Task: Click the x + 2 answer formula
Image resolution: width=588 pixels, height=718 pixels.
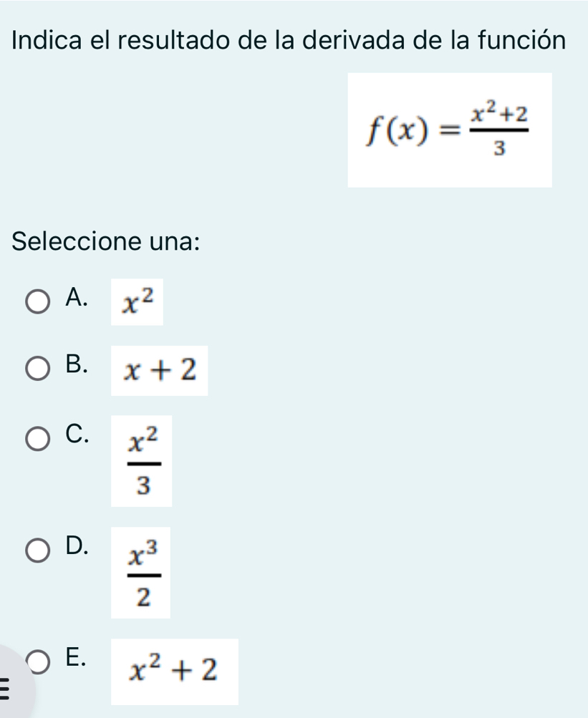Action: pos(159,371)
